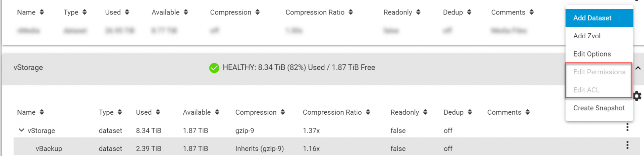Collapse the vStorage pool panel chevron
This screenshot has width=644, height=156.
pyautogui.click(x=638, y=68)
